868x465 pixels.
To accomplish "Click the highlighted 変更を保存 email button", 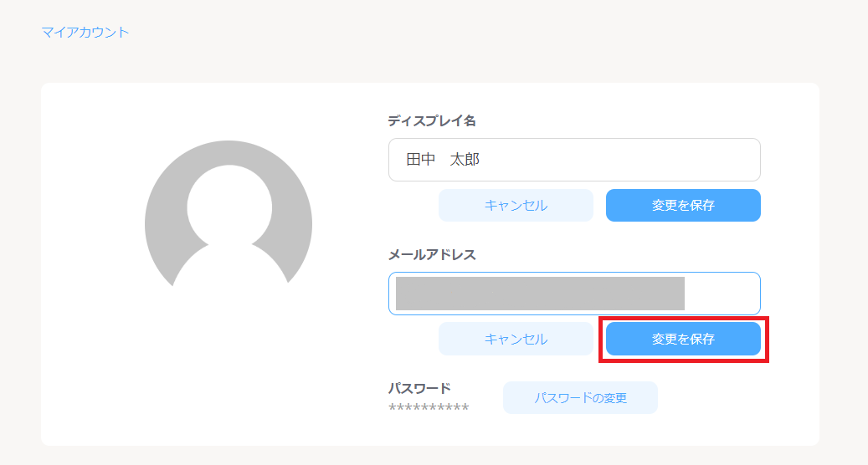I will (x=683, y=340).
